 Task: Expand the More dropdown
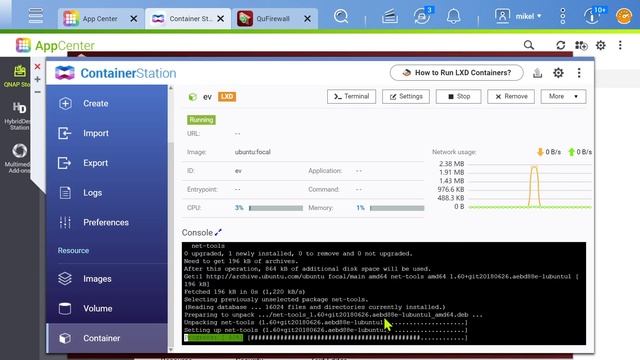(563, 97)
